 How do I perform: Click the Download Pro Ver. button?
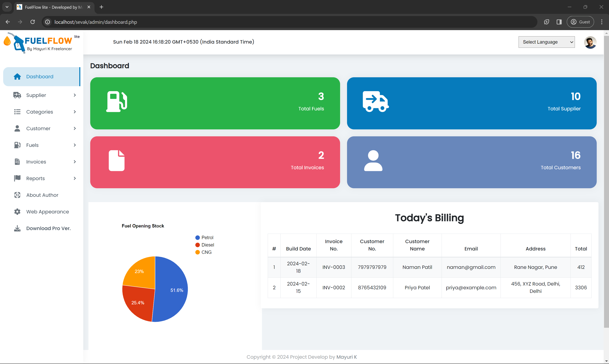click(49, 228)
